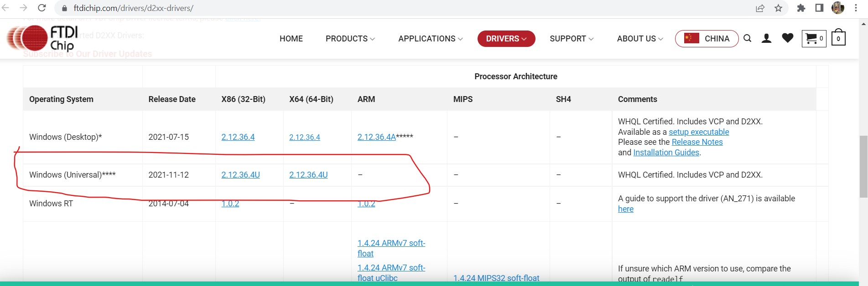Download Windows Desktop X64 2.12.36.4 driver

[x=305, y=137]
